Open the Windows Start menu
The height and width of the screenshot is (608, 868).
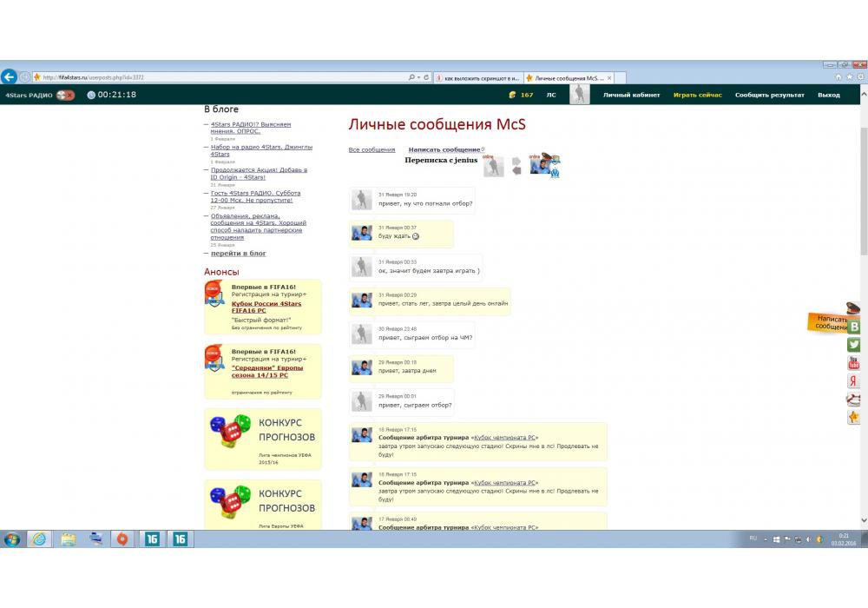pos(12,539)
